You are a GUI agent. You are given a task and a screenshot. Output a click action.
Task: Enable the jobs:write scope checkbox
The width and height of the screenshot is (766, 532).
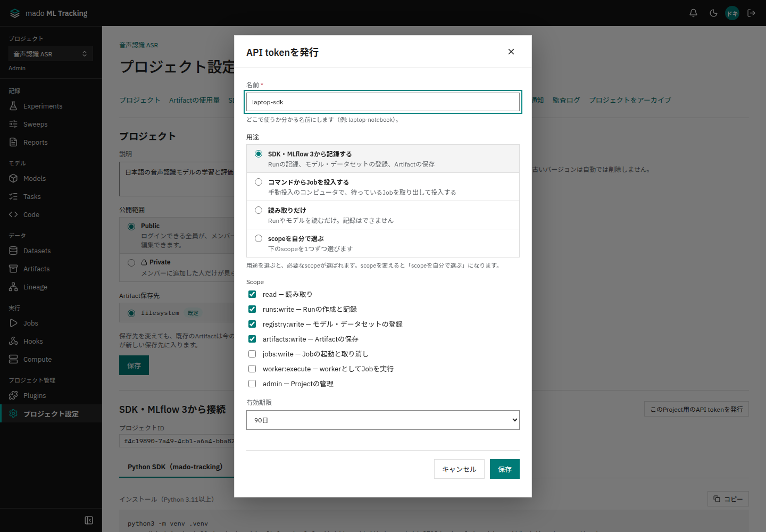tap(252, 354)
